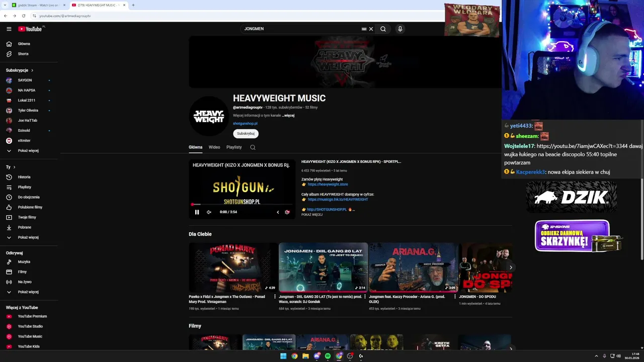Open the shotgunshop.pl channel link

245,124
